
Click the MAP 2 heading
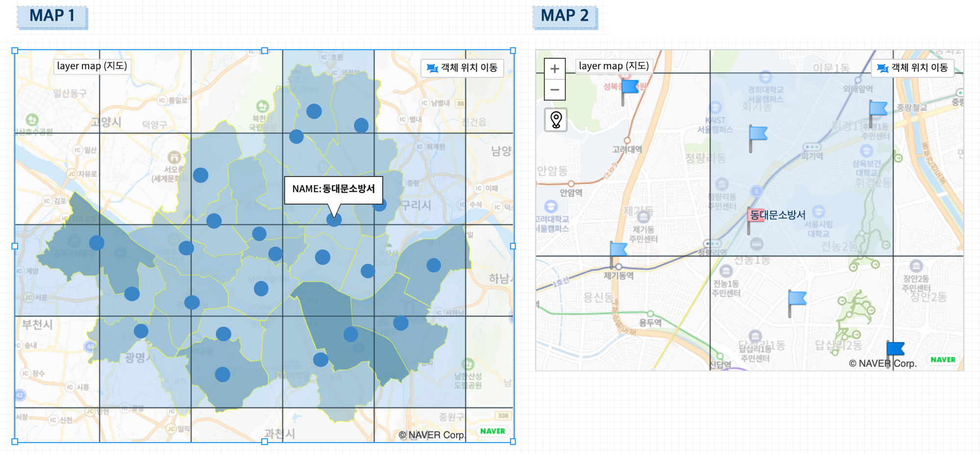[x=564, y=16]
